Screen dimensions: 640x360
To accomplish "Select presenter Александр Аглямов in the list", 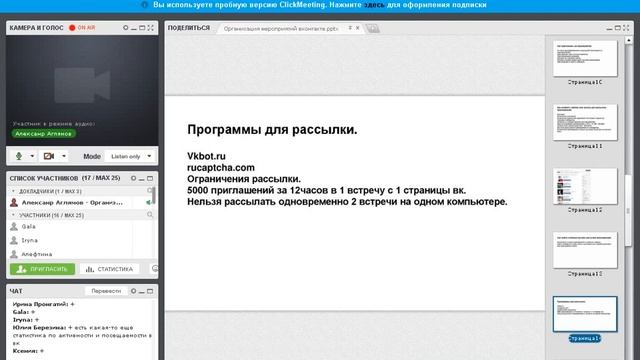I will (x=72, y=202).
